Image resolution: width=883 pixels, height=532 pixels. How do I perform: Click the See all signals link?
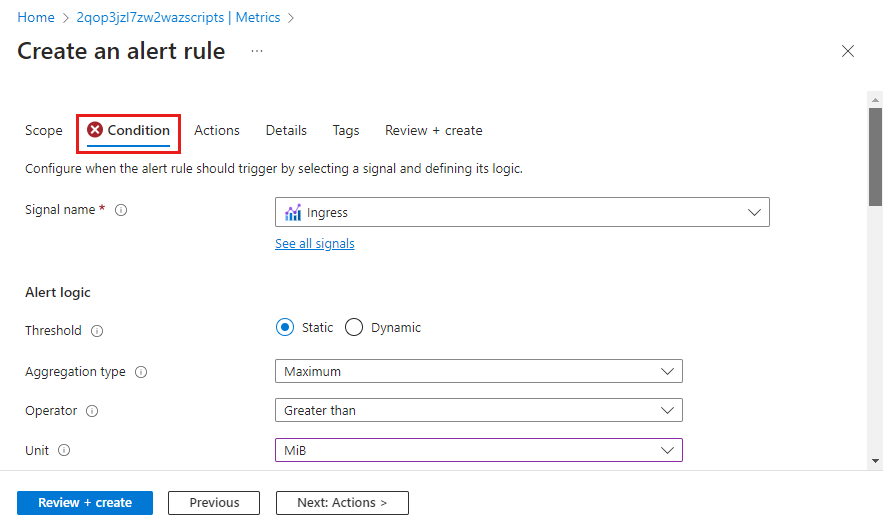315,244
